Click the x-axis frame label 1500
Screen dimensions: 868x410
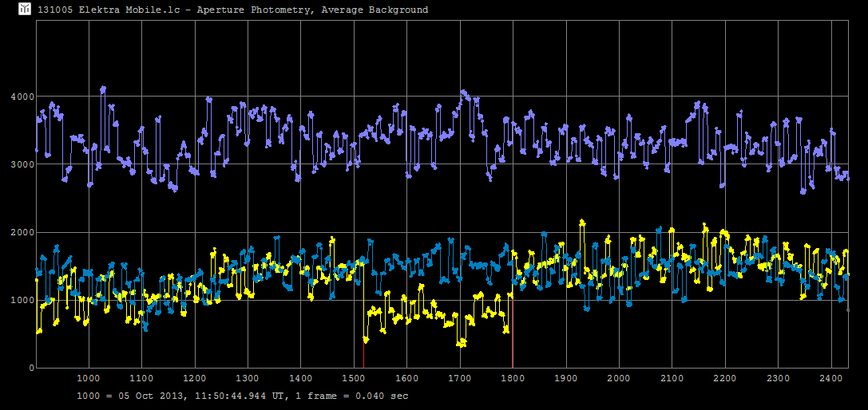(x=354, y=379)
